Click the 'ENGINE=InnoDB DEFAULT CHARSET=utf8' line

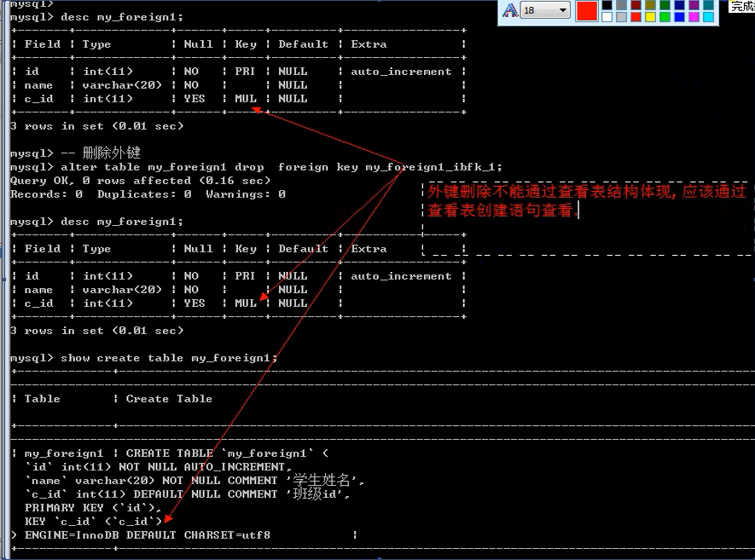pos(148,535)
